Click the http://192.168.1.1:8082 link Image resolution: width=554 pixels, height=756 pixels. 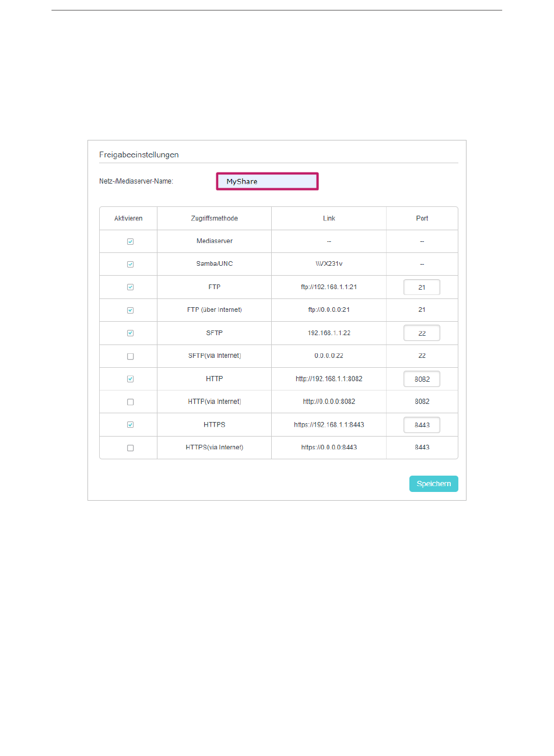329,379
